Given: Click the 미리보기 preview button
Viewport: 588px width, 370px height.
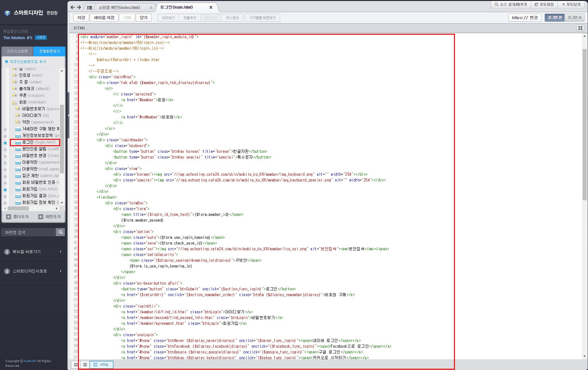Looking at the screenshot, I should [168, 18].
